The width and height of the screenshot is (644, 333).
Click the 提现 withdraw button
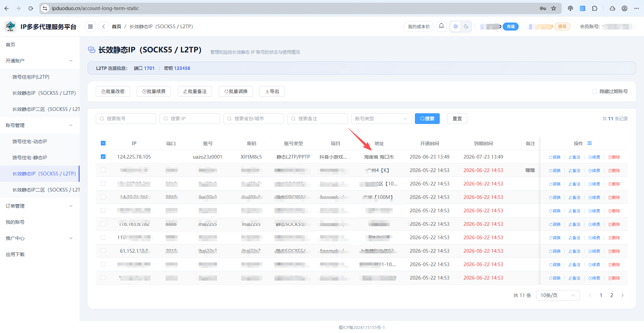(562, 27)
